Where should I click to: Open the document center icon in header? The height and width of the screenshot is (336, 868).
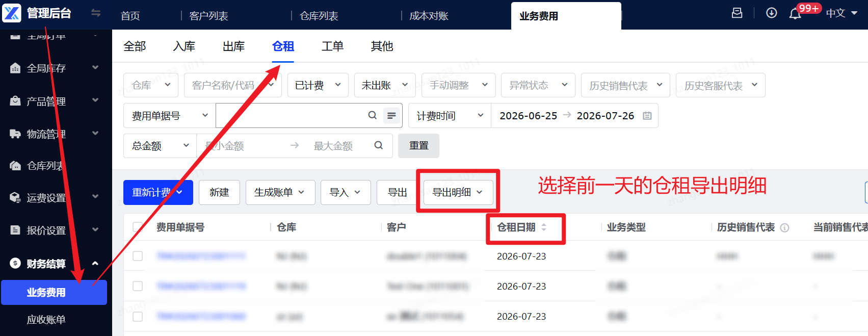pyautogui.click(x=737, y=13)
